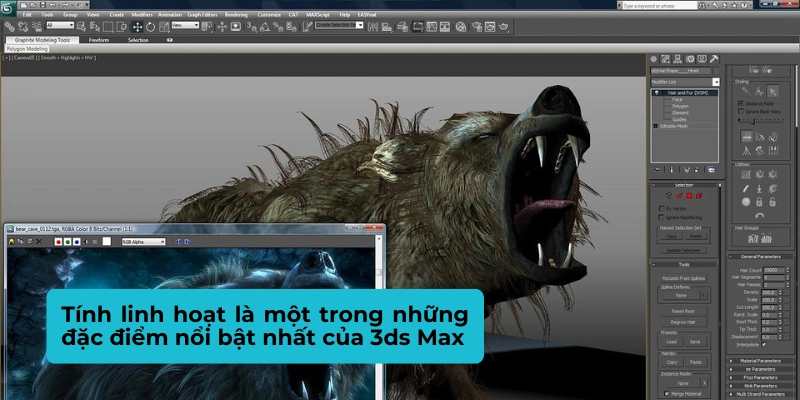The width and height of the screenshot is (800, 400).
Task: Select the Select and Link tool
Action: (x=10, y=27)
